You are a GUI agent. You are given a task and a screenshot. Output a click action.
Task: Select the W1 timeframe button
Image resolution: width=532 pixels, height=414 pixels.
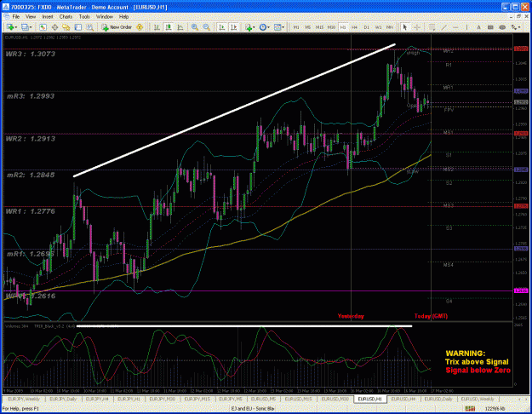378,27
